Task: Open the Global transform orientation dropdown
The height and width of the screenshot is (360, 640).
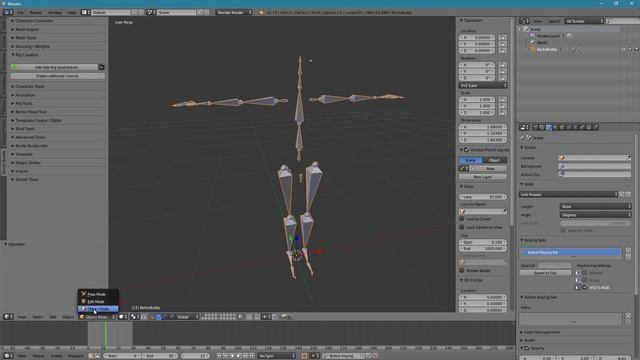Action: click(x=187, y=317)
